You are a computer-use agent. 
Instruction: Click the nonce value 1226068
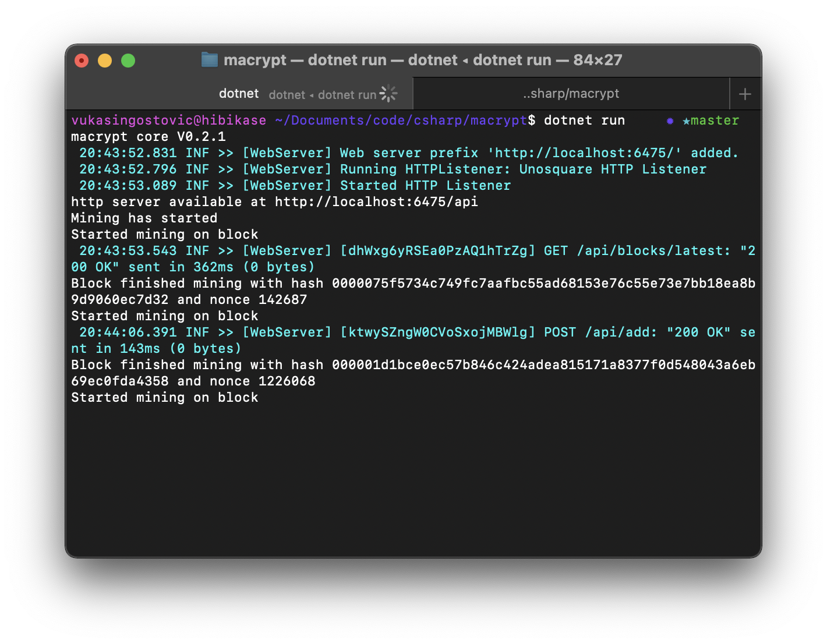point(287,381)
